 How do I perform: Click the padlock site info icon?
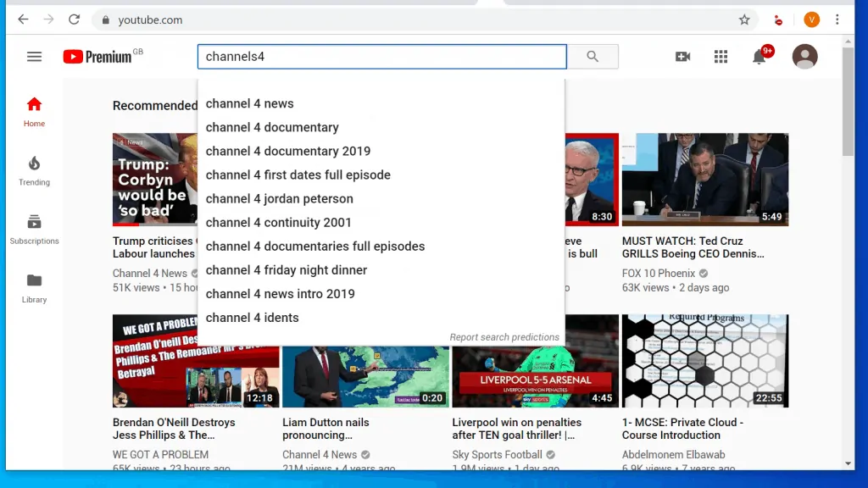tap(106, 20)
